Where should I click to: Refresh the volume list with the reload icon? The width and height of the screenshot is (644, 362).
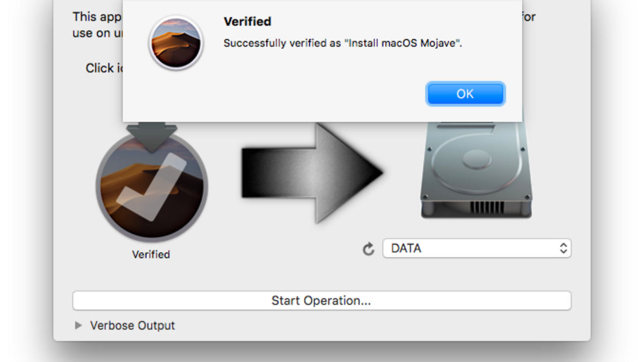tap(368, 249)
